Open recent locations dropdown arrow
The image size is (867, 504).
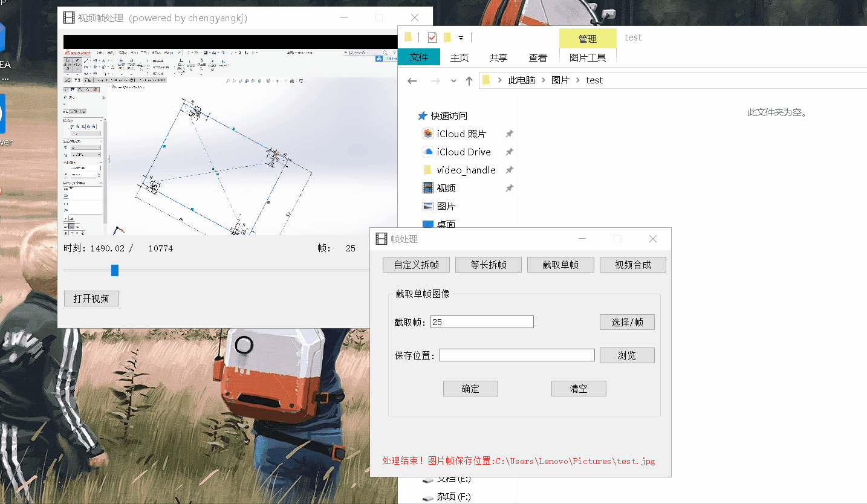[x=453, y=81]
